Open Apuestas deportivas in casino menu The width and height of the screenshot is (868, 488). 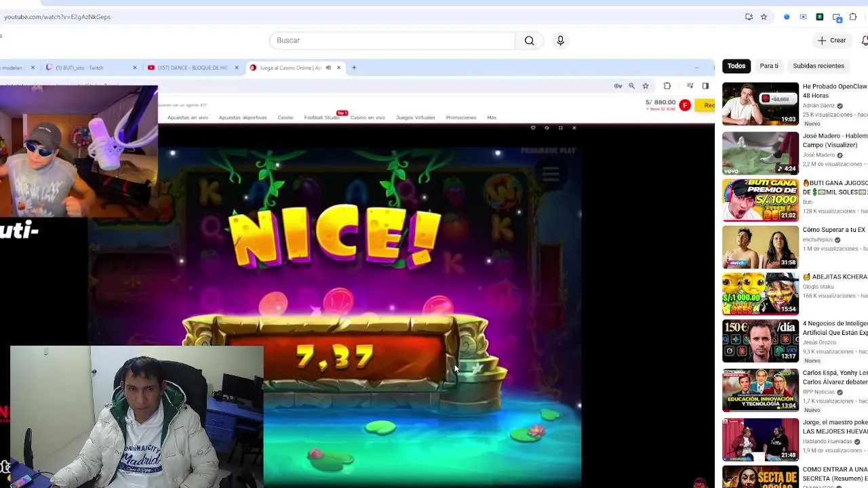coord(243,118)
